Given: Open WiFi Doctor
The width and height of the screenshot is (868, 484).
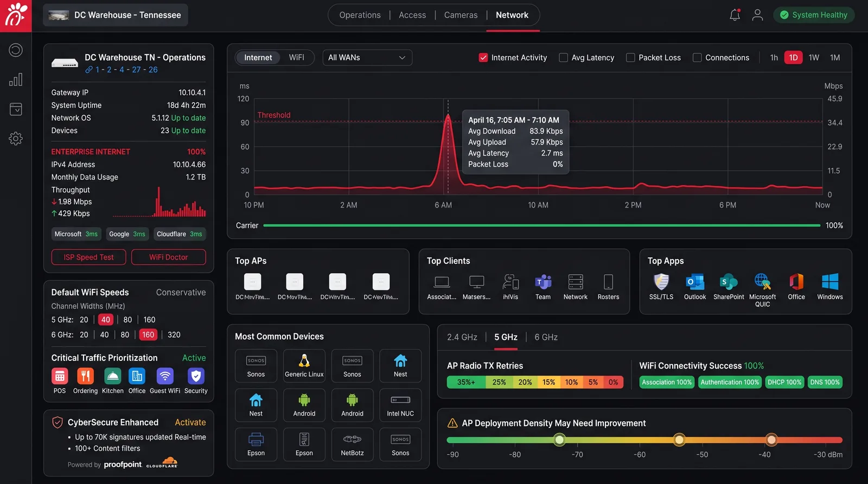Looking at the screenshot, I should coord(169,257).
